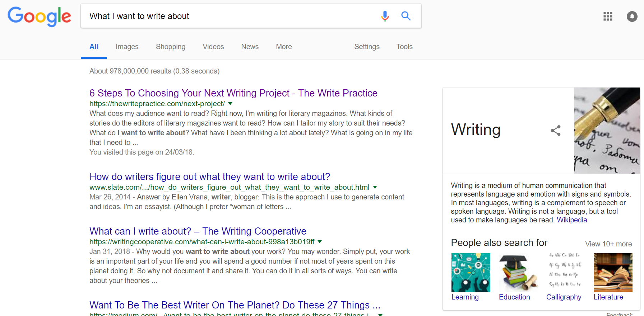Share the Writing knowledge panel
Screen dimensions: 644x316
[556, 131]
